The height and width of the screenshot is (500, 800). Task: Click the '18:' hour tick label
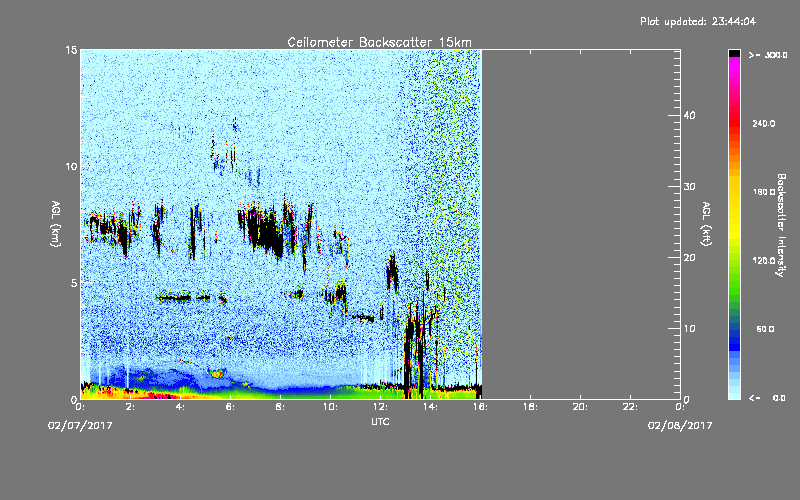pos(531,407)
